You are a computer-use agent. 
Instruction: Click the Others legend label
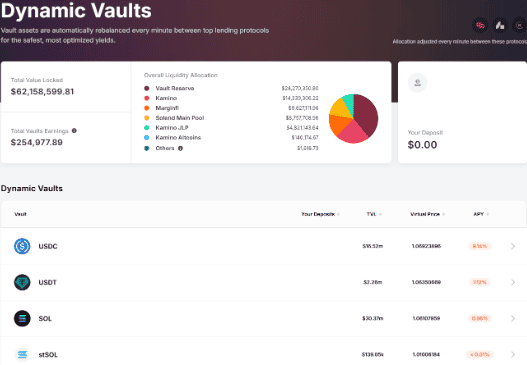pyautogui.click(x=165, y=148)
